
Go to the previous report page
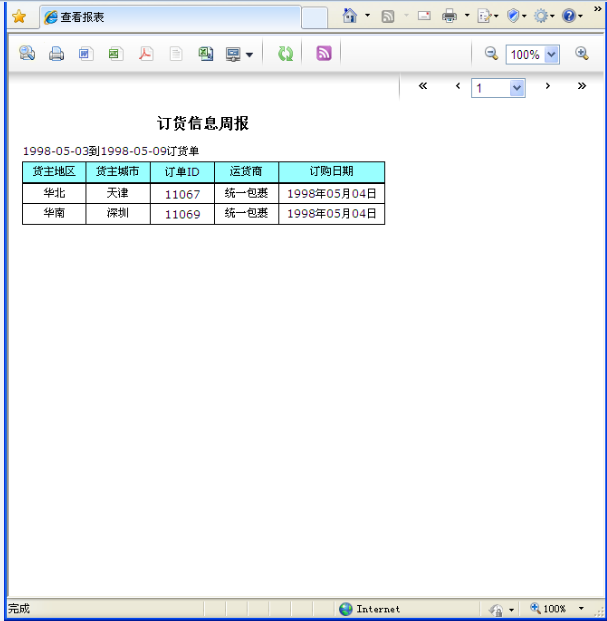coord(458,86)
